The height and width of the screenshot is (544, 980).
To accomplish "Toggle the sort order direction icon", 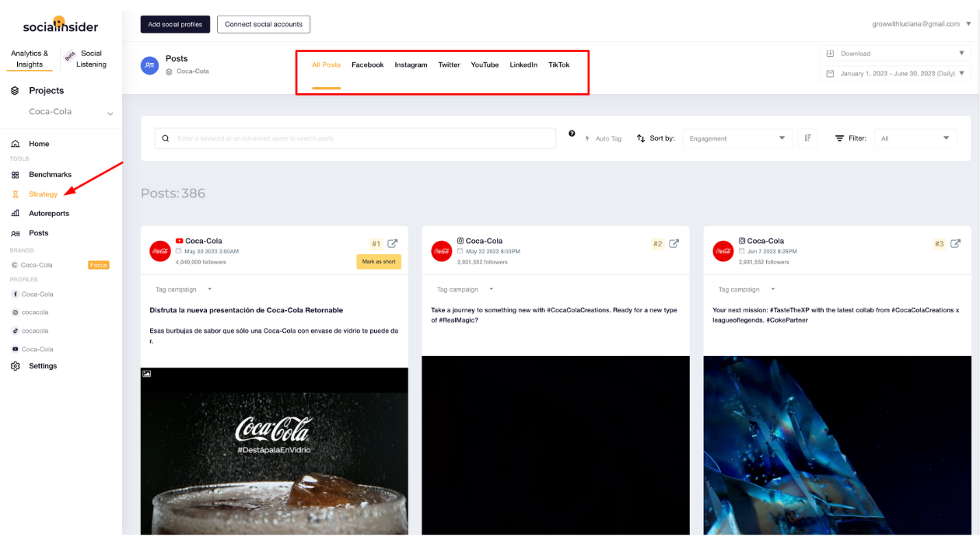I will coord(807,138).
